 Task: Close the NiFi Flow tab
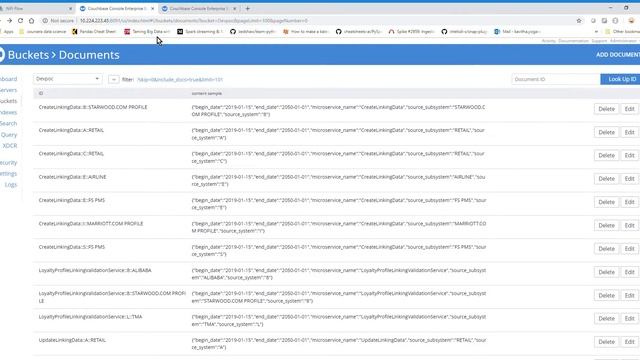pyautogui.click(x=70, y=8)
